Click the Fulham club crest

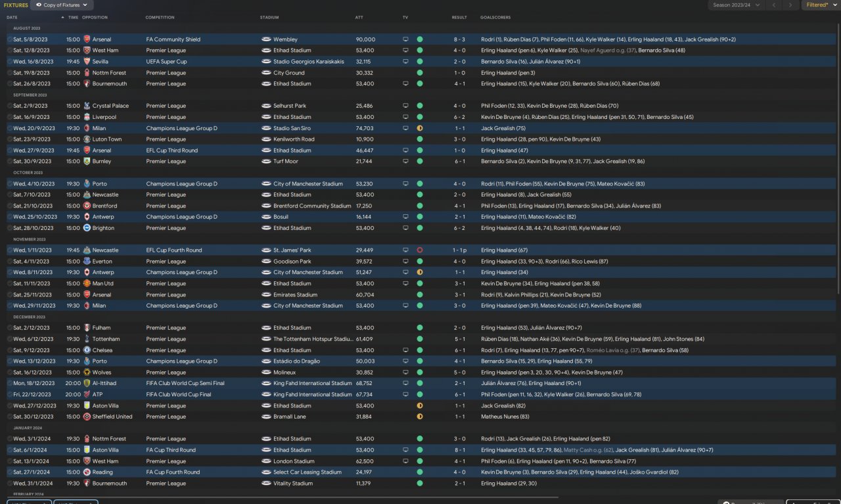(x=87, y=328)
